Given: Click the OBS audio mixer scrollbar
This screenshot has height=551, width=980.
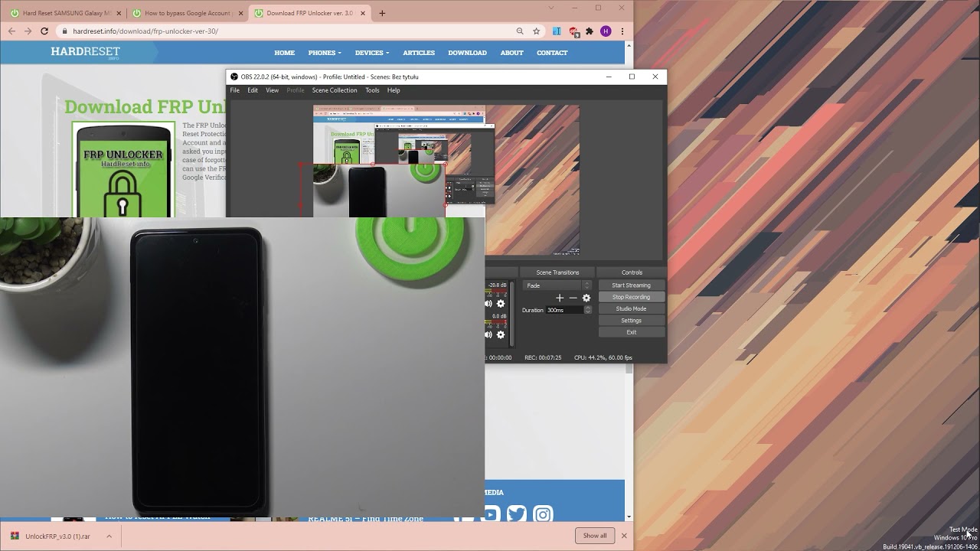Looking at the screenshot, I should [511, 314].
